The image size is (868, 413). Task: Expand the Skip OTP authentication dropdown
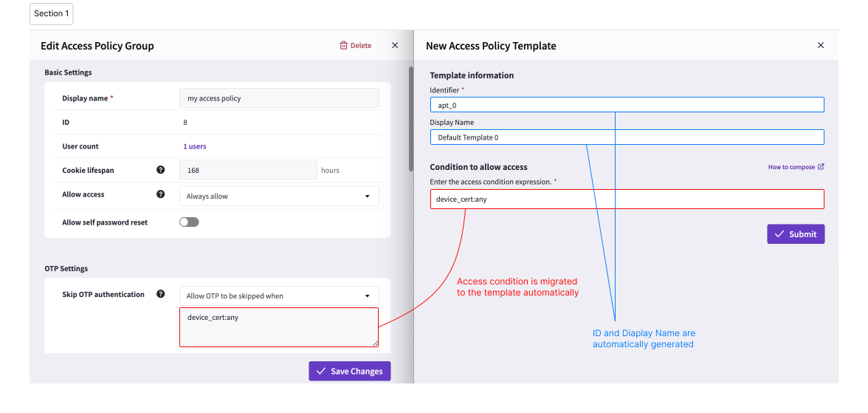[279, 296]
